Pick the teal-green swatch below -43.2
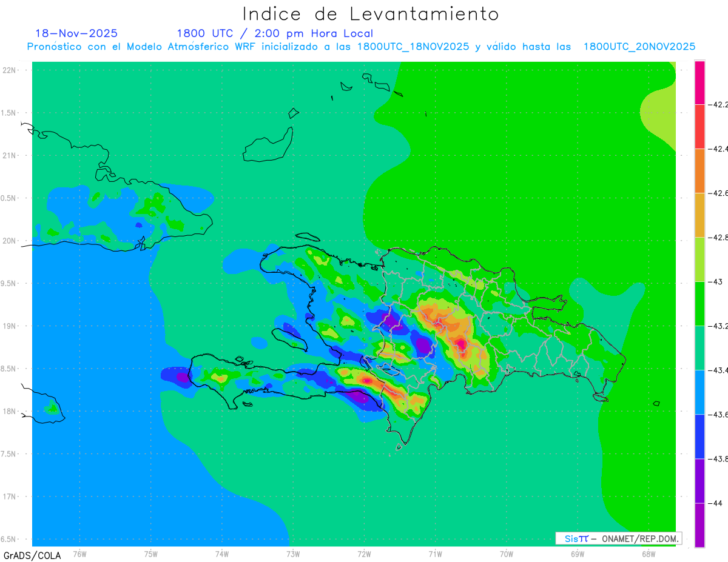 (x=699, y=348)
